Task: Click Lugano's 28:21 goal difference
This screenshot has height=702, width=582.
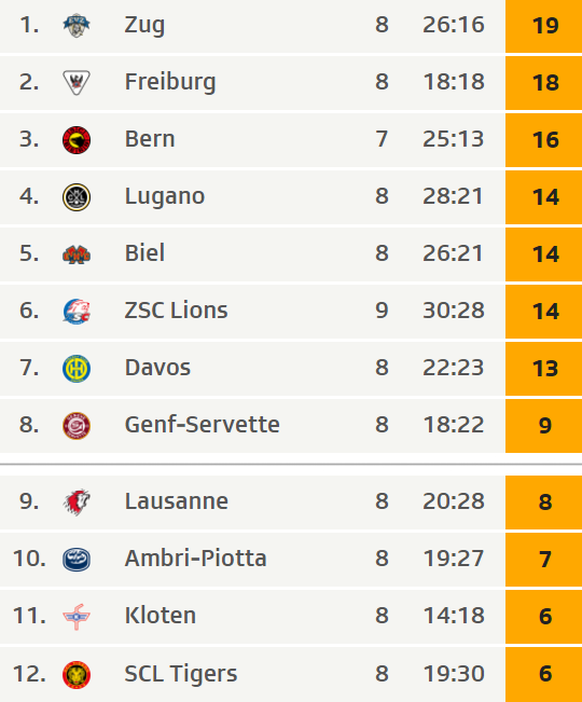Action: [454, 197]
